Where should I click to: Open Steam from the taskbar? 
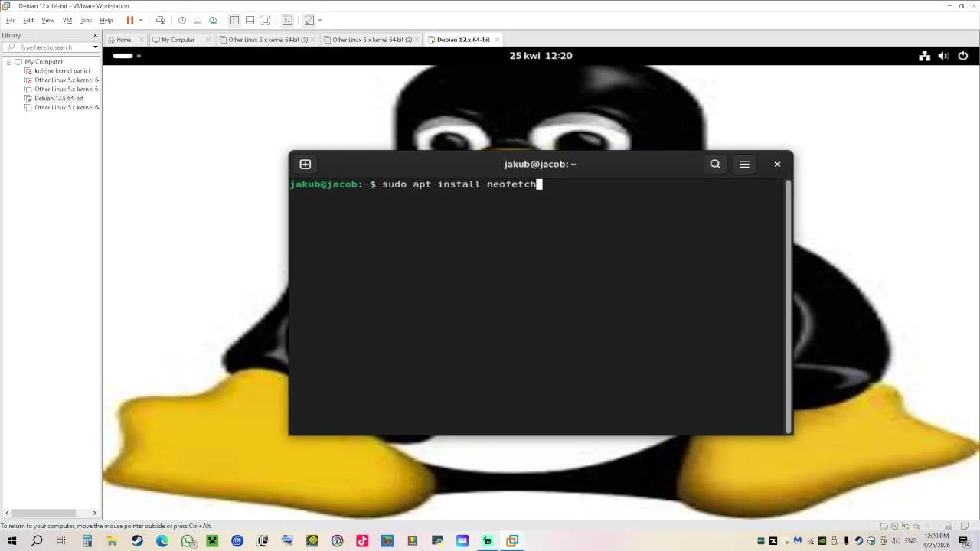(137, 541)
